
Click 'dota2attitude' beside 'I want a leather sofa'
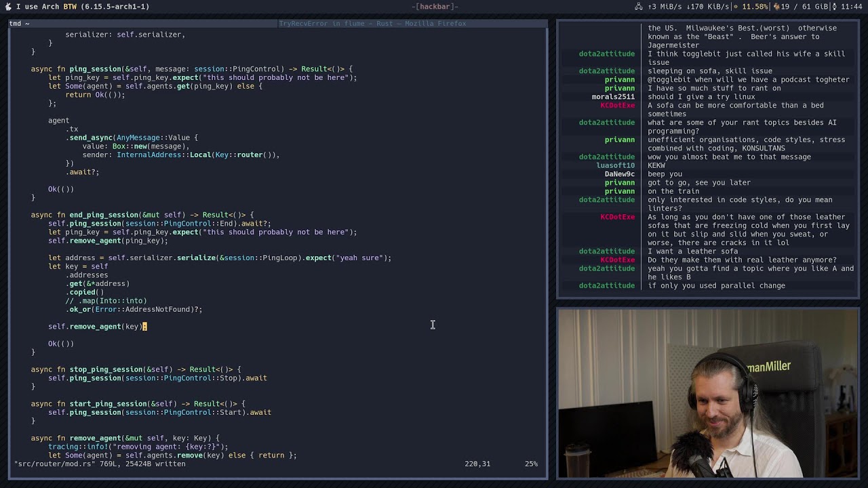pyautogui.click(x=607, y=251)
